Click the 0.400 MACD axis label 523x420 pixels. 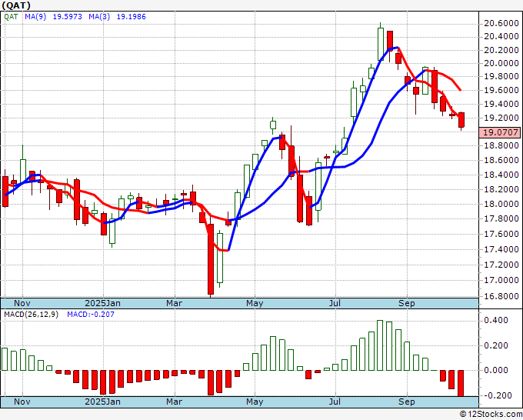(x=496, y=320)
